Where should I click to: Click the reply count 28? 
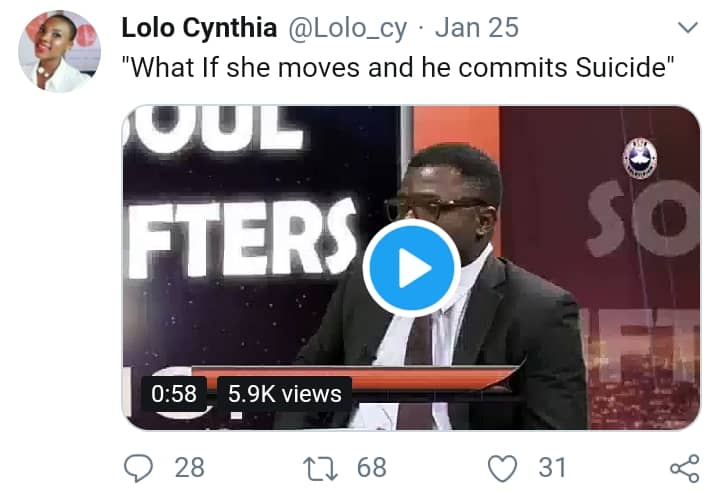click(188, 466)
